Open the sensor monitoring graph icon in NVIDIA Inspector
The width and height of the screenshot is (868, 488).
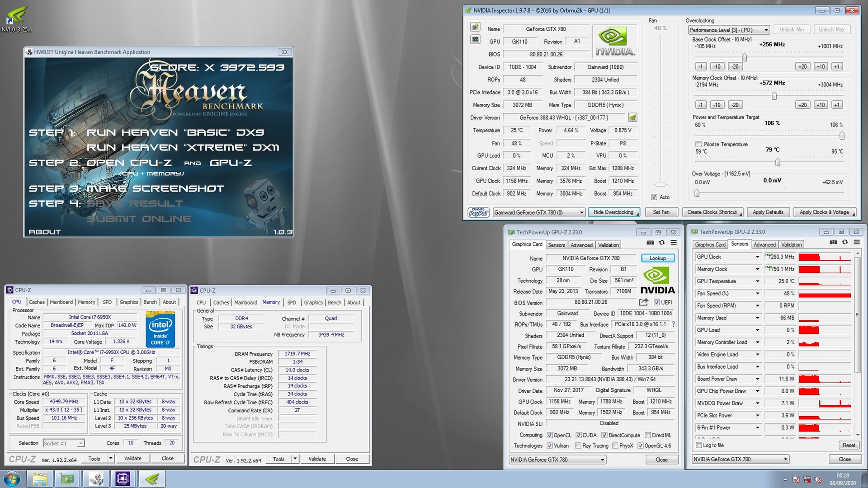point(475,40)
